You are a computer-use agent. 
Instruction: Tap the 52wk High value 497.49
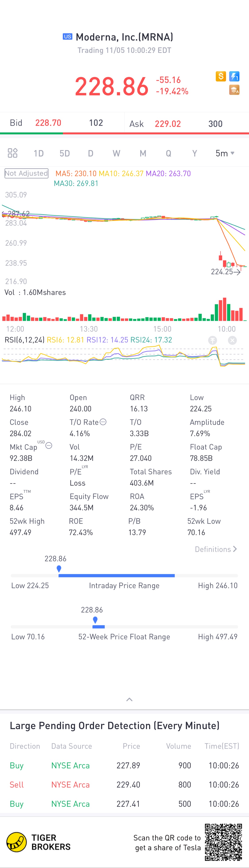pyautogui.click(x=21, y=532)
